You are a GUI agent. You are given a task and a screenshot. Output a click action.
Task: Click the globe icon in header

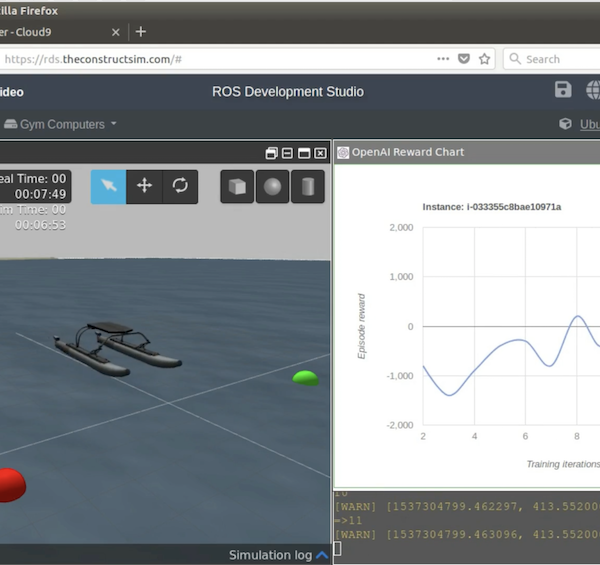593,90
